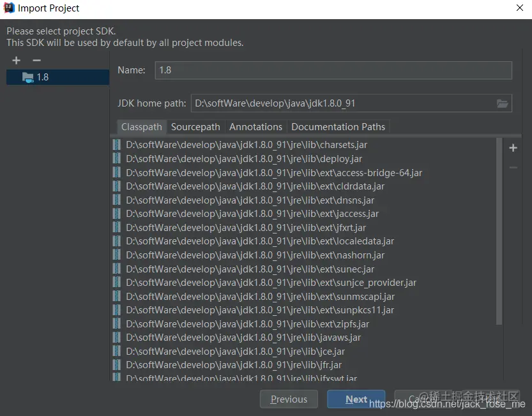Click the classpath list vertical scrollbar

pos(499,231)
